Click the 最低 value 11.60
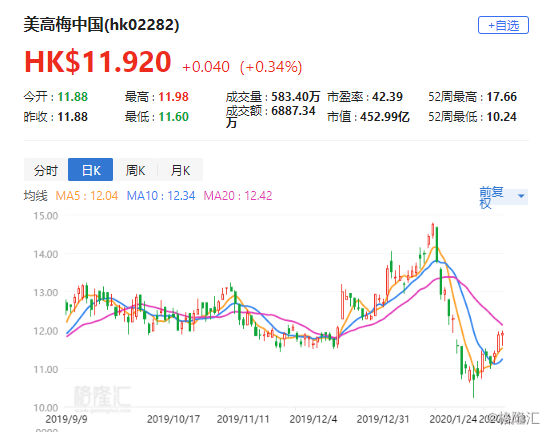 pyautogui.click(x=173, y=117)
